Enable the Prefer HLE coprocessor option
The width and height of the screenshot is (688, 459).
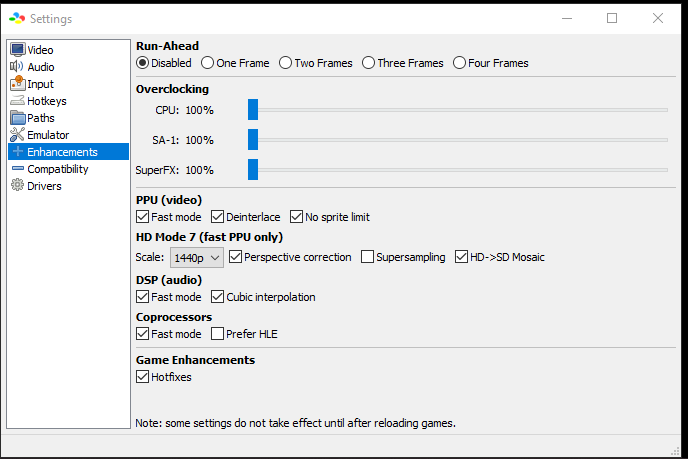[218, 334]
